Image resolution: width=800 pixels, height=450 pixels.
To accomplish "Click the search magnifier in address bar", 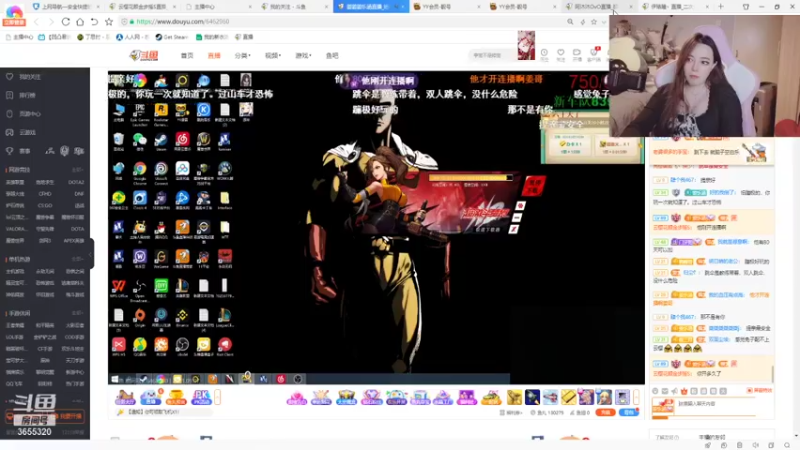I will [x=570, y=22].
